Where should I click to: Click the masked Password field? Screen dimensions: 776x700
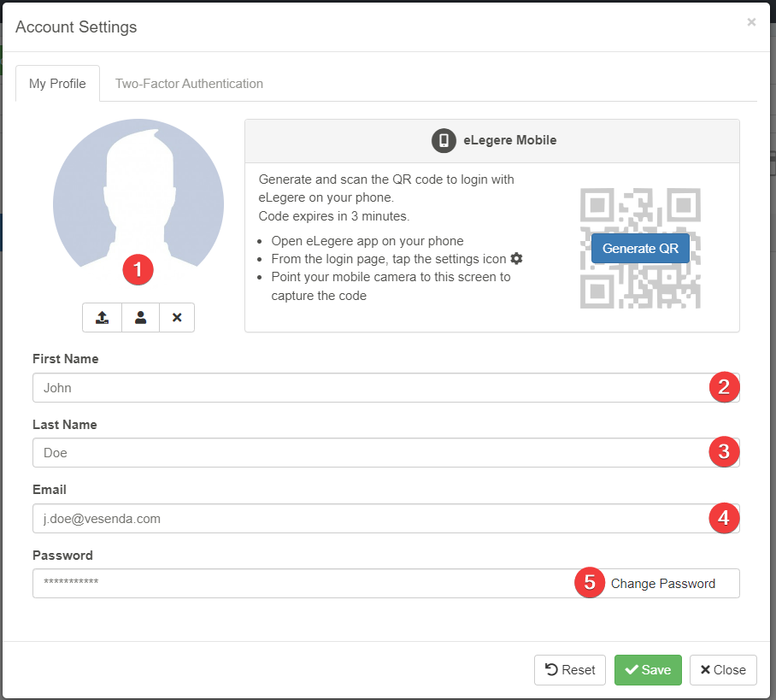click(299, 584)
